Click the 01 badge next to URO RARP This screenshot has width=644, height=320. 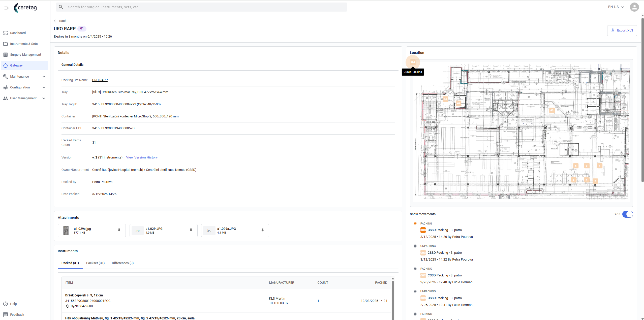(x=82, y=28)
